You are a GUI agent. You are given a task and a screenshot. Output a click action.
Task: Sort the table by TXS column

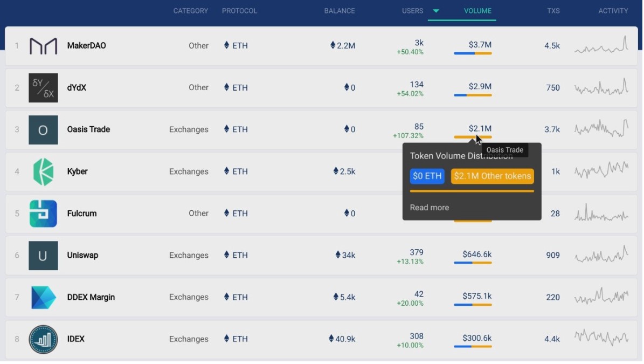553,11
